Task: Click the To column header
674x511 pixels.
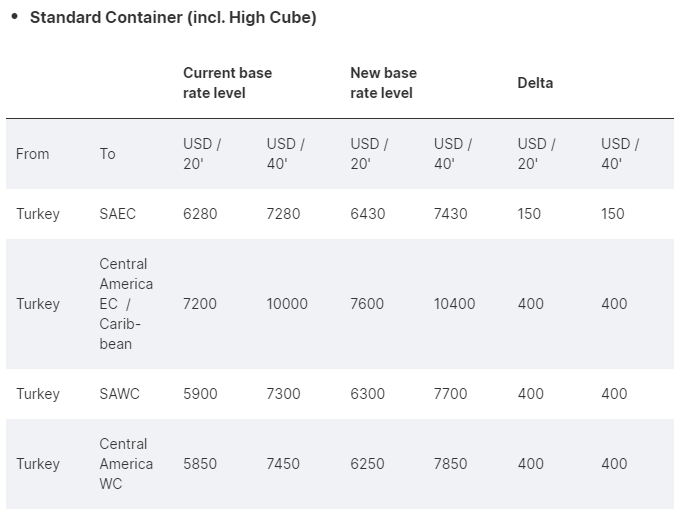Action: pyautogui.click(x=108, y=154)
